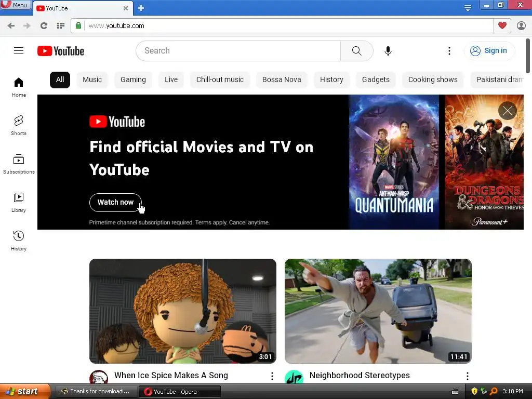Click the 3:18 PM system clock
The height and width of the screenshot is (399, 532).
click(513, 391)
